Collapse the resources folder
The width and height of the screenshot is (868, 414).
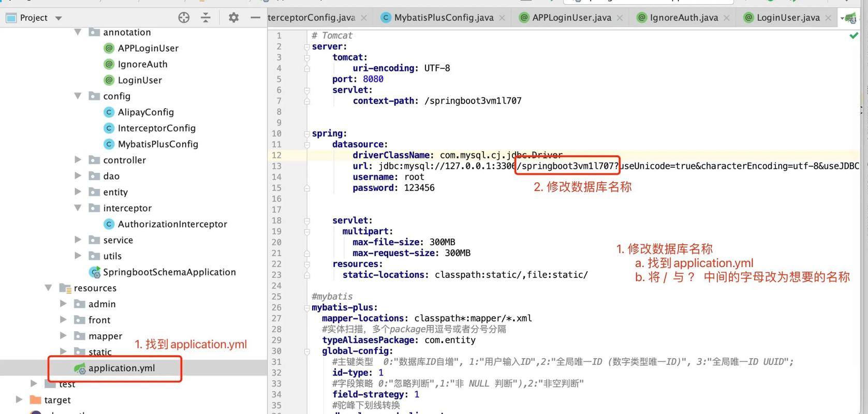click(x=49, y=288)
